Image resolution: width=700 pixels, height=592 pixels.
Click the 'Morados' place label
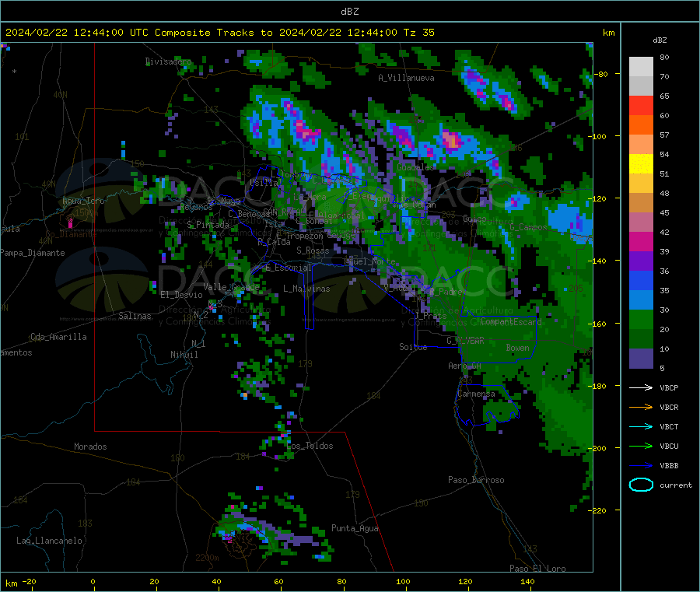(90, 447)
